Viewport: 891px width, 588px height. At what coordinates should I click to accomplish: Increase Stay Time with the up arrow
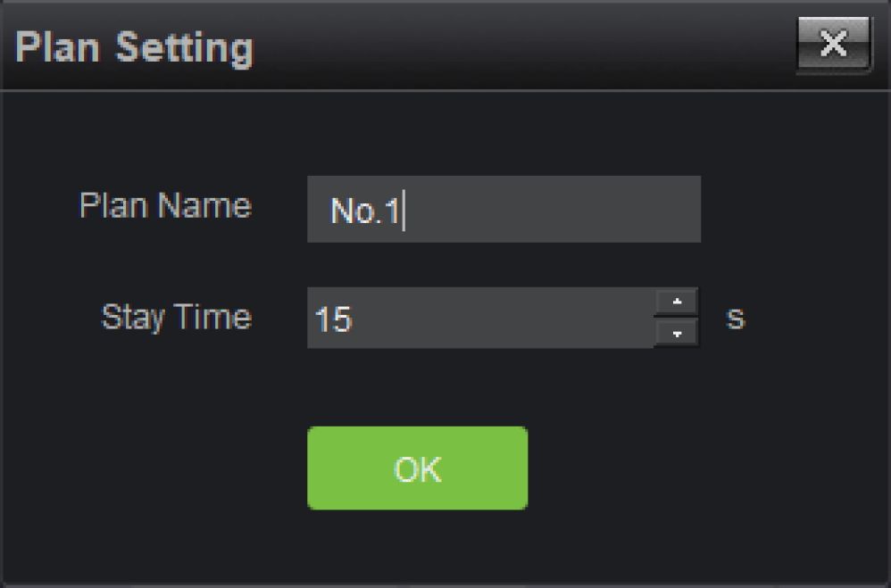[x=677, y=302]
